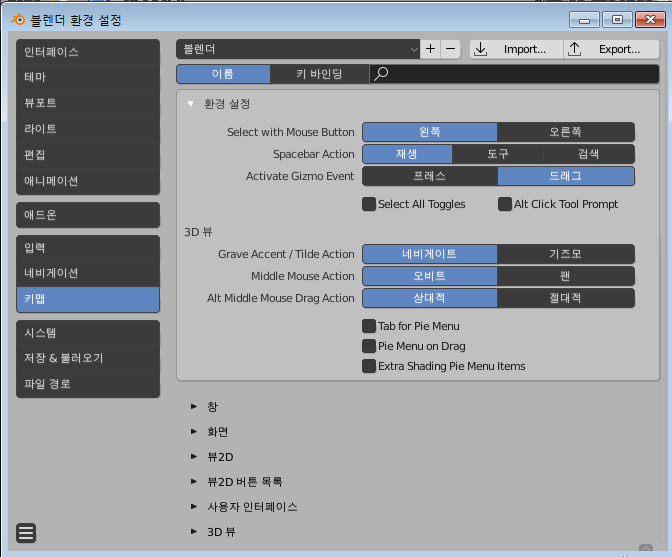Image resolution: width=672 pixels, height=557 pixels.
Task: Enable Pie Menu on Drag checkbox
Action: (x=369, y=346)
